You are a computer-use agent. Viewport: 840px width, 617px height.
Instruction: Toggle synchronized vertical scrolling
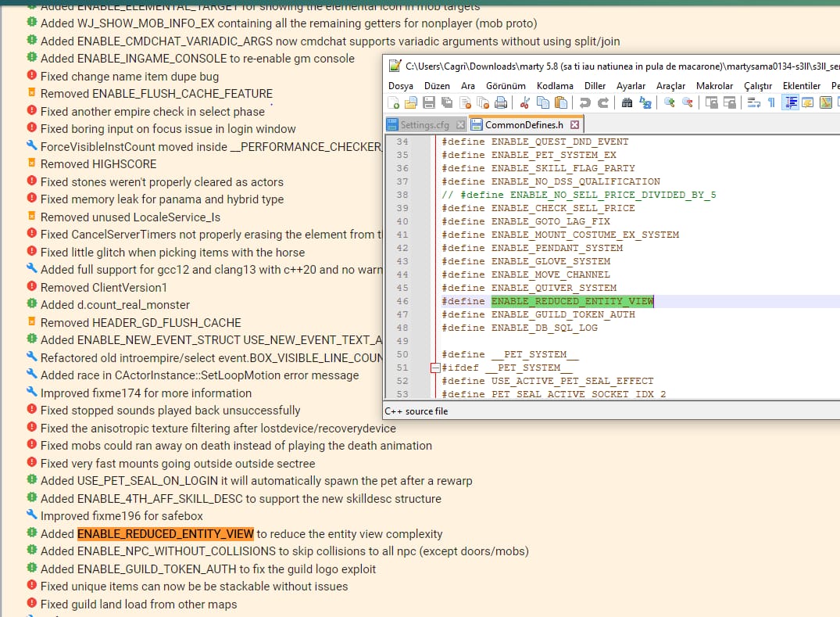coord(711,102)
